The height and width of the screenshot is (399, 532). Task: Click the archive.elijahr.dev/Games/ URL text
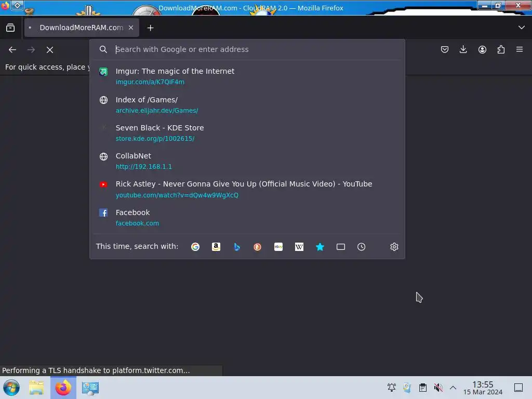point(157,110)
